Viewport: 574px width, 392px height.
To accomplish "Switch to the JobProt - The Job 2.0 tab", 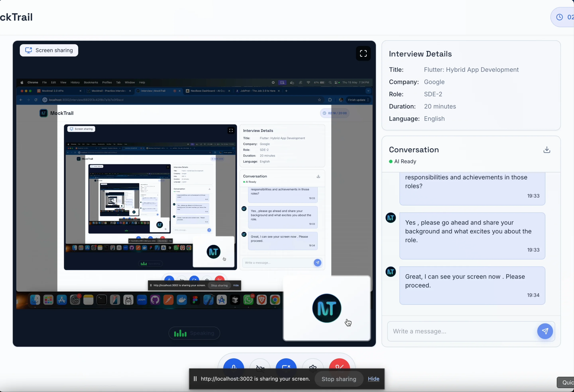I will [x=258, y=91].
